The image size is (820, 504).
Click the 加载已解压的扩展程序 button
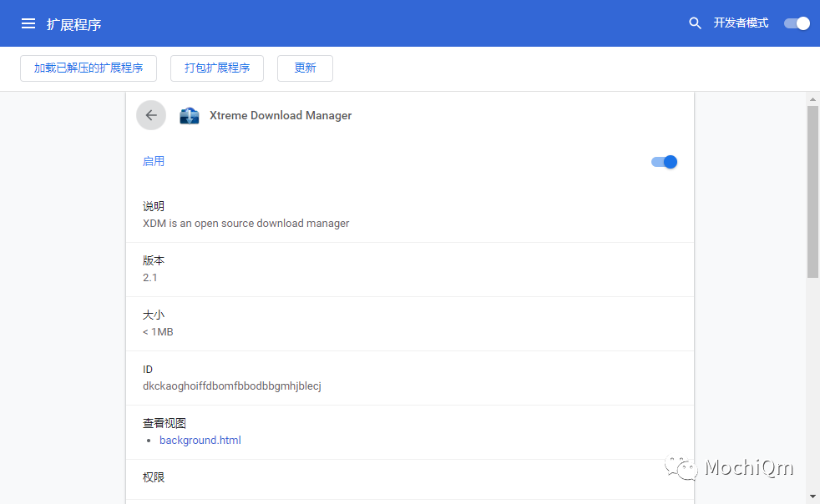89,68
